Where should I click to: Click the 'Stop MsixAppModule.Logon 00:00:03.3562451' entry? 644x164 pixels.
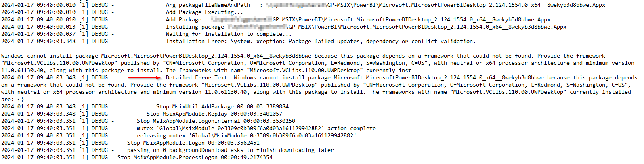tap(193, 143)
